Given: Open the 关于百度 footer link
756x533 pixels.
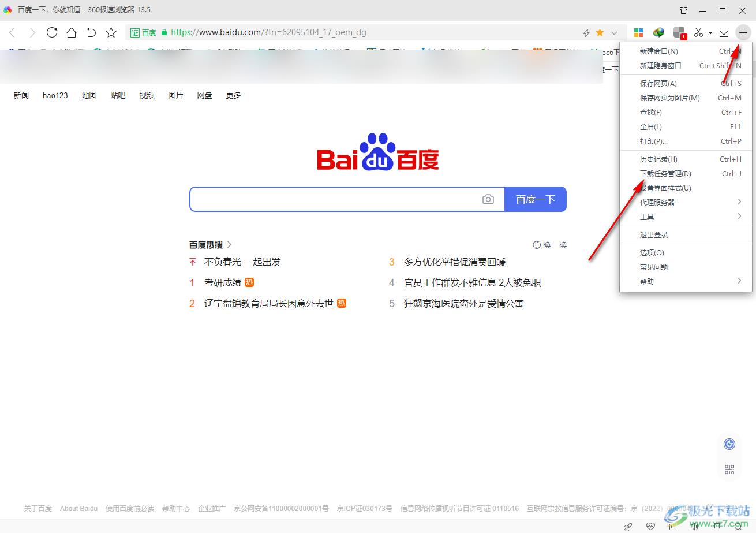Looking at the screenshot, I should point(38,509).
